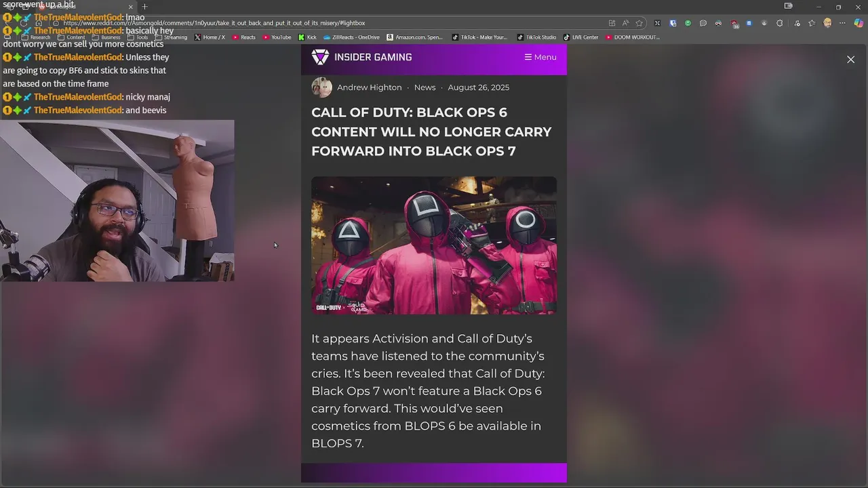
Task: Click the blue square extension icon
Action: pyautogui.click(x=749, y=23)
